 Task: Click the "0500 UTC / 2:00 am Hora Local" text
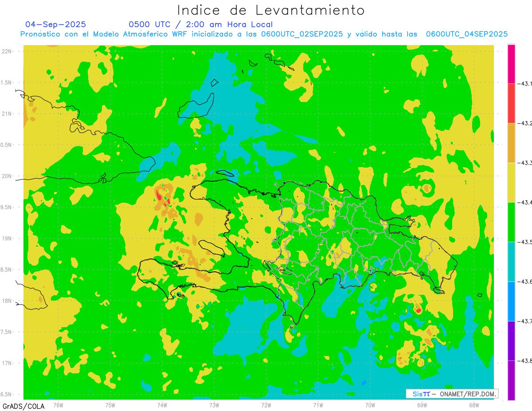(201, 24)
